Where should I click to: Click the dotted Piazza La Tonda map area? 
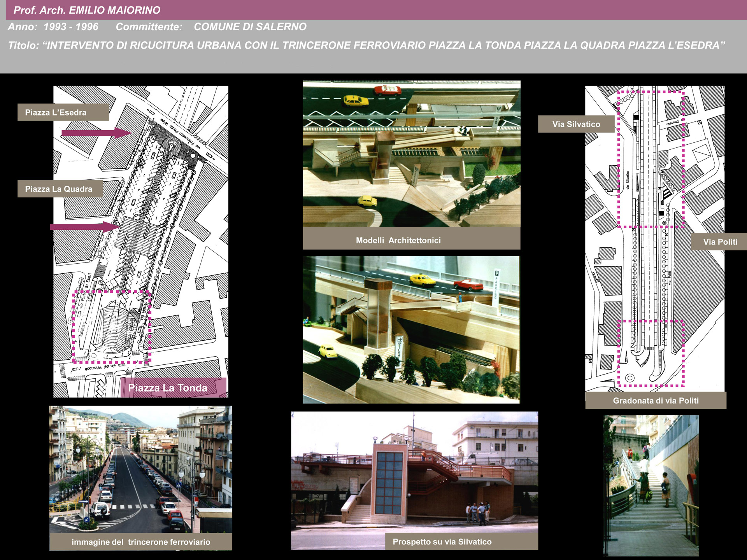click(x=112, y=327)
